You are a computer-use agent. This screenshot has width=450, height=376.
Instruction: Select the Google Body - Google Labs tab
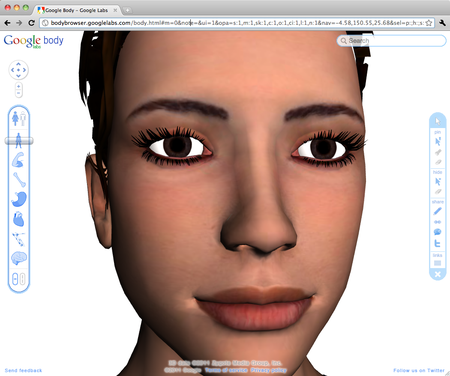coord(77,10)
